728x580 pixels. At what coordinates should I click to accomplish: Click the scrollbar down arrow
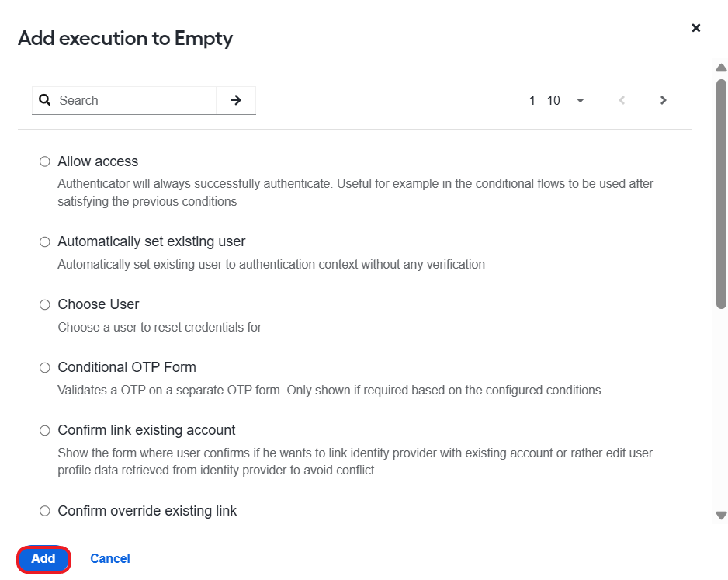tap(721, 515)
